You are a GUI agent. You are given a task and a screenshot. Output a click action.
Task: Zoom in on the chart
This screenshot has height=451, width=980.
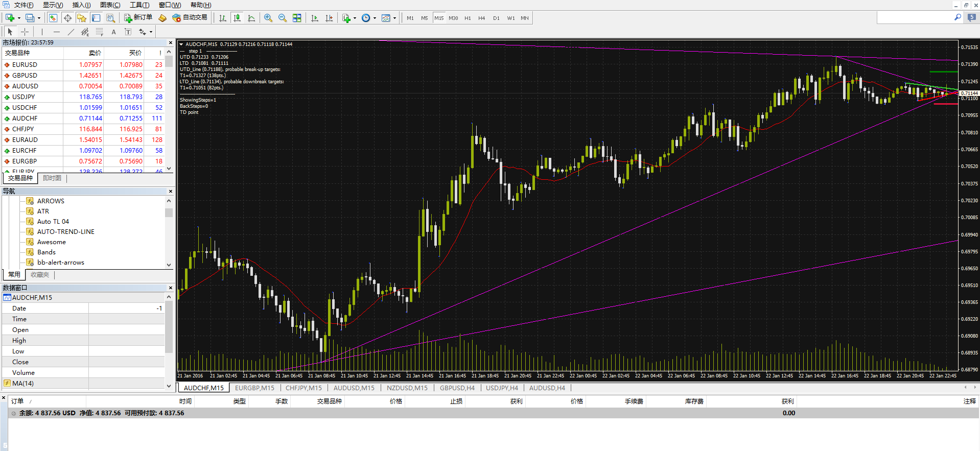[268, 18]
